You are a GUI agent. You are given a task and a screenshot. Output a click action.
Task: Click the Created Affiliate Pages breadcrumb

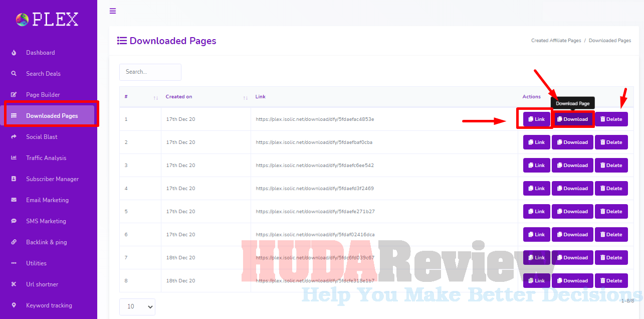[556, 41]
